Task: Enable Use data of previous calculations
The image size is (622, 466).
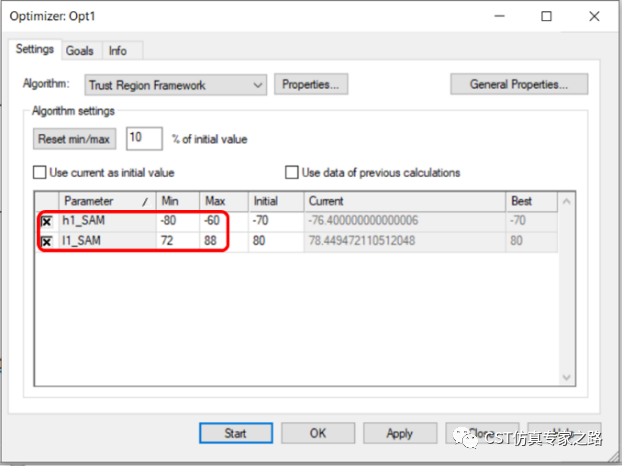Action: point(293,172)
